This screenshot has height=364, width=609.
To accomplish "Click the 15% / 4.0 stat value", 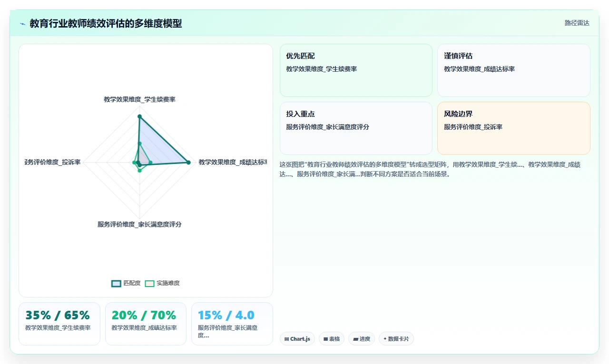I will point(226,316).
